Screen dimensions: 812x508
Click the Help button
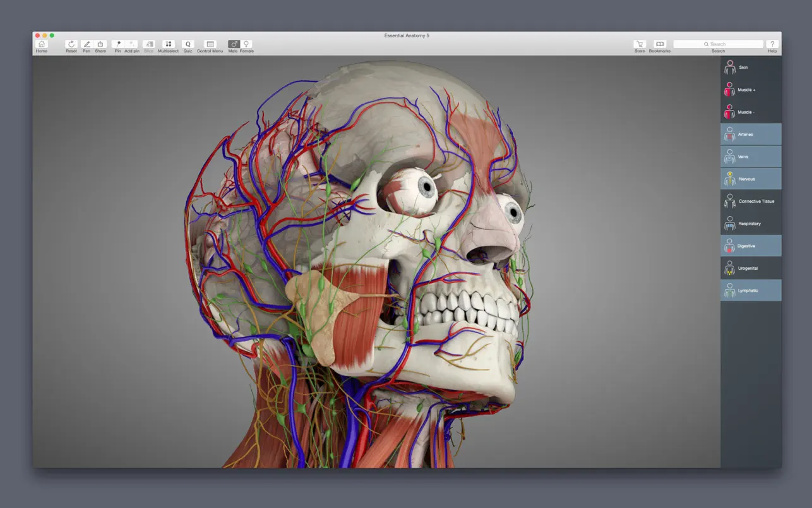click(772, 45)
